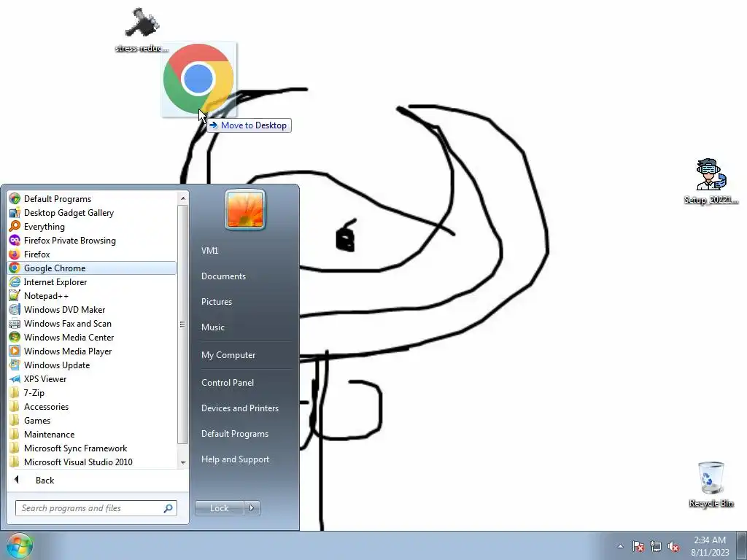Click the Windows Media Center icon
Image resolution: width=747 pixels, height=560 pixels.
(15, 337)
